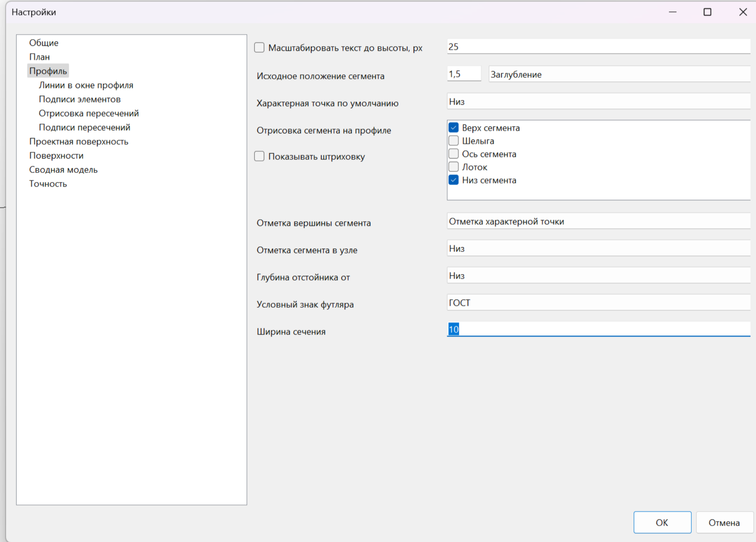The image size is (756, 542).
Task: Toggle the Показывать штриховку checkbox
Action: point(259,156)
